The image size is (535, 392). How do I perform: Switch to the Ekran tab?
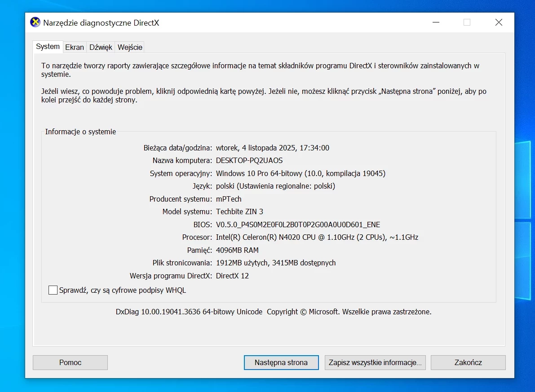coord(75,47)
